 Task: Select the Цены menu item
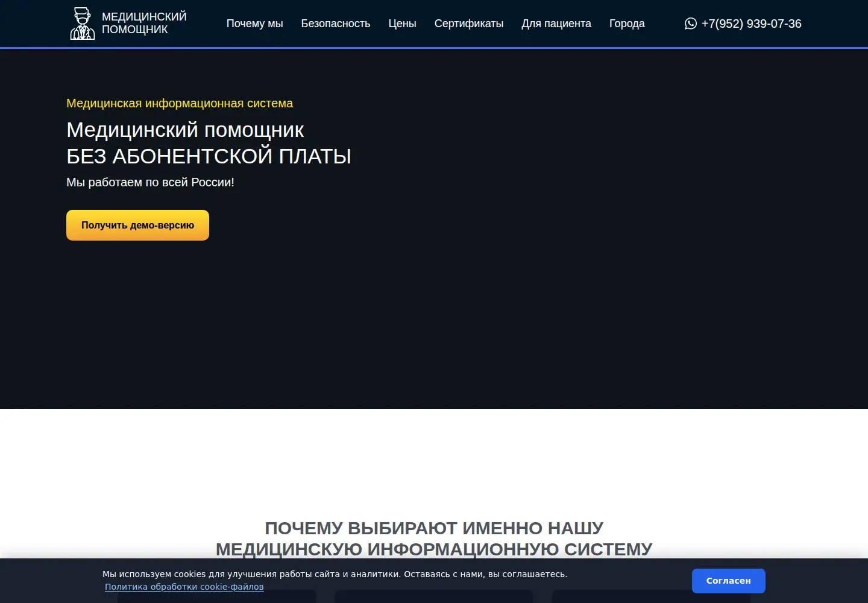point(402,24)
